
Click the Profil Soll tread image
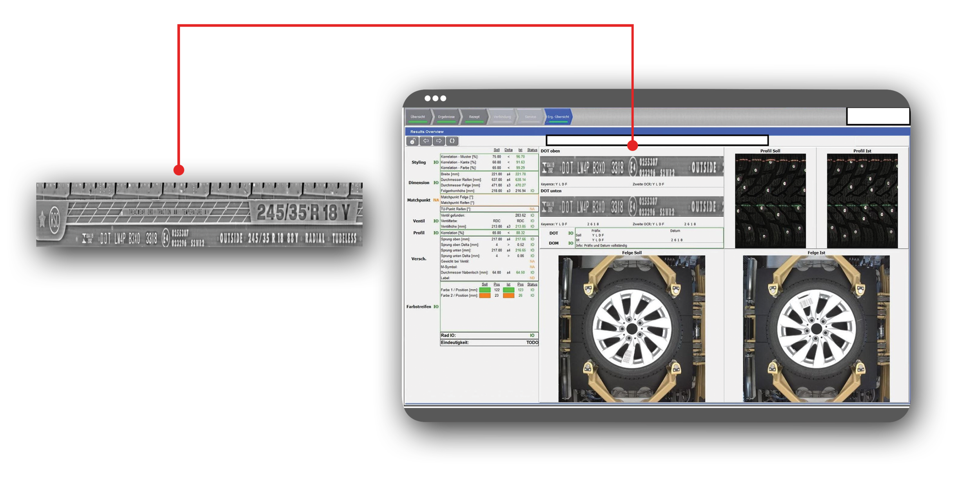[x=770, y=201]
